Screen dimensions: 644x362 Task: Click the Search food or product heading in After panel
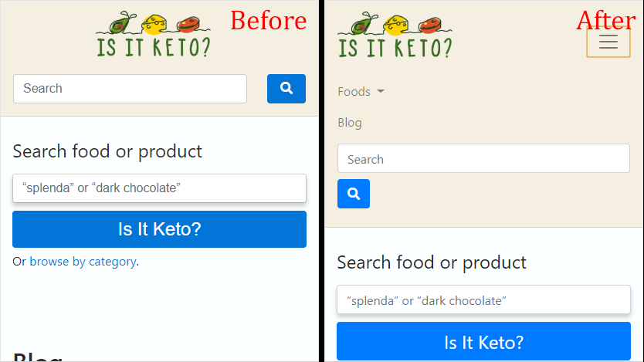[431, 262]
